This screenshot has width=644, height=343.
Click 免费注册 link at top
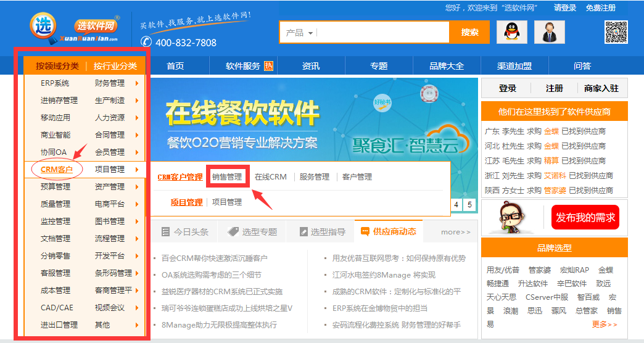(600, 8)
